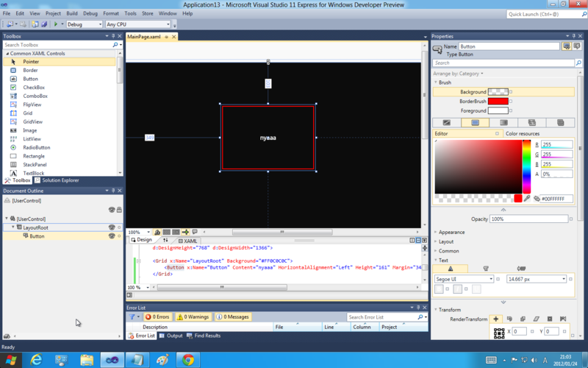This screenshot has width=588, height=368.
Task: Switch to Output tab
Action: click(171, 336)
